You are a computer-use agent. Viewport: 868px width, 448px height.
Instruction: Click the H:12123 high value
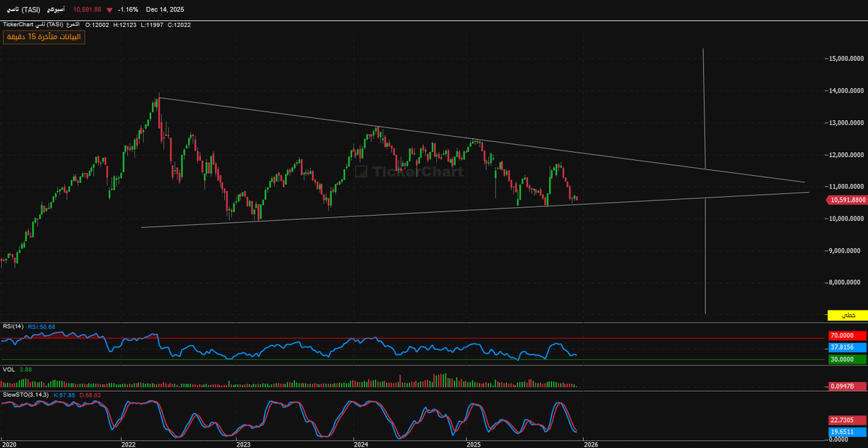tap(126, 25)
